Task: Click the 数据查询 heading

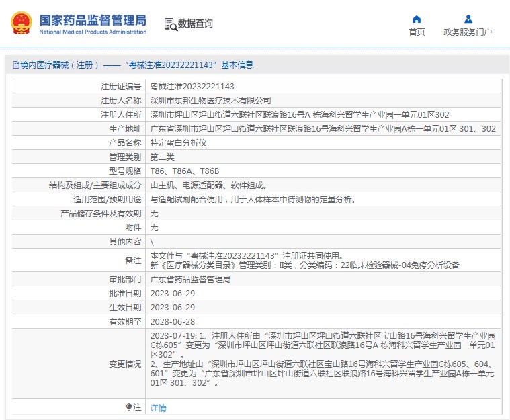Action: tap(195, 24)
